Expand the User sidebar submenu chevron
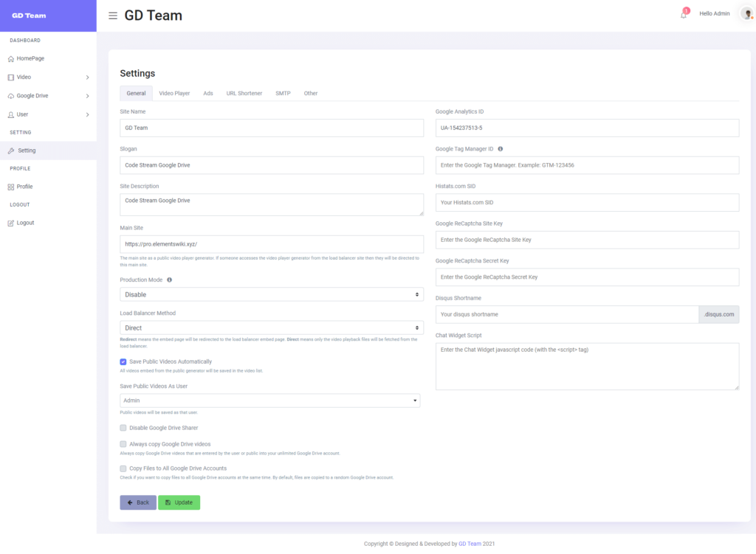The height and width of the screenshot is (554, 756). click(87, 114)
